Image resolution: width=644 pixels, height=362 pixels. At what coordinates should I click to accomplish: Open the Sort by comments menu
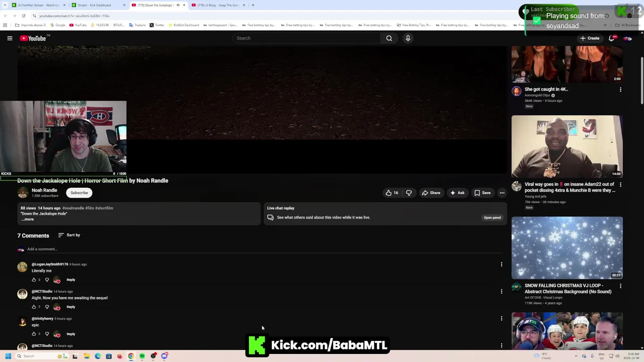click(x=69, y=235)
